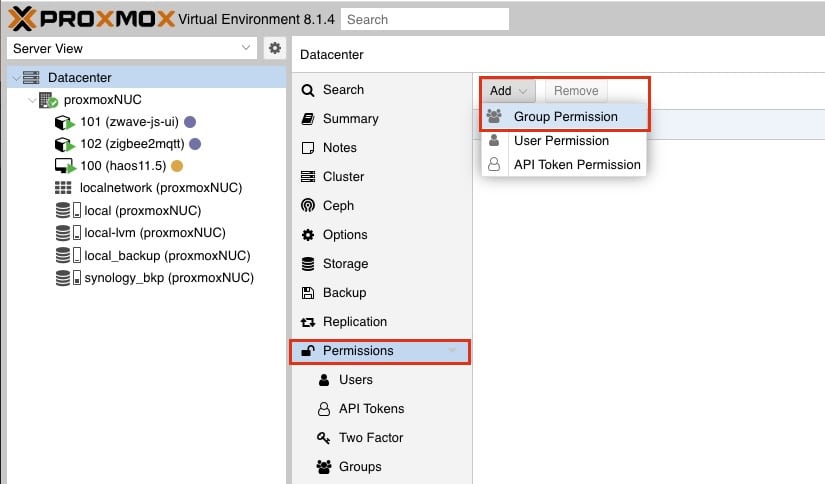Open the Server View dropdown

click(132, 48)
